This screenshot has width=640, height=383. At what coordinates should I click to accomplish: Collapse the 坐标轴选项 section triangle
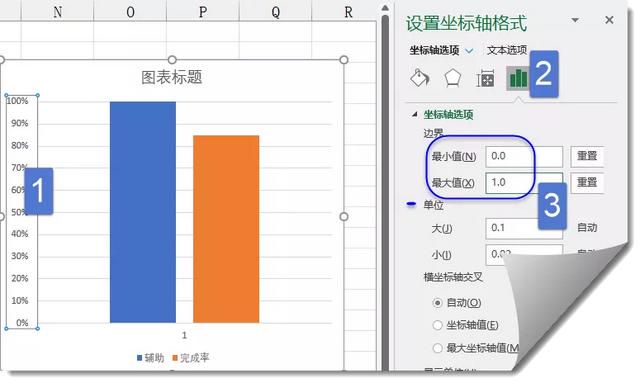(414, 114)
